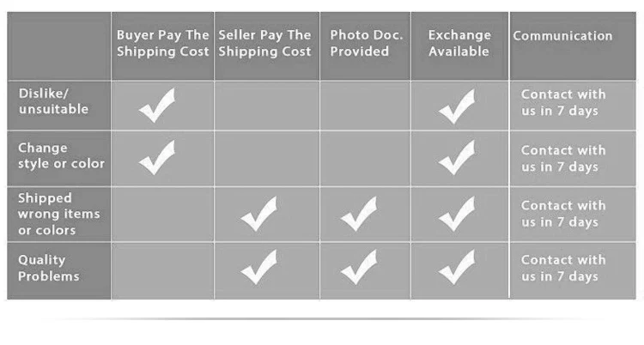Image resolution: width=644 pixels, height=345 pixels.
Task: Click Shipped wrong items seller-pays checkmark
Action: (258, 214)
